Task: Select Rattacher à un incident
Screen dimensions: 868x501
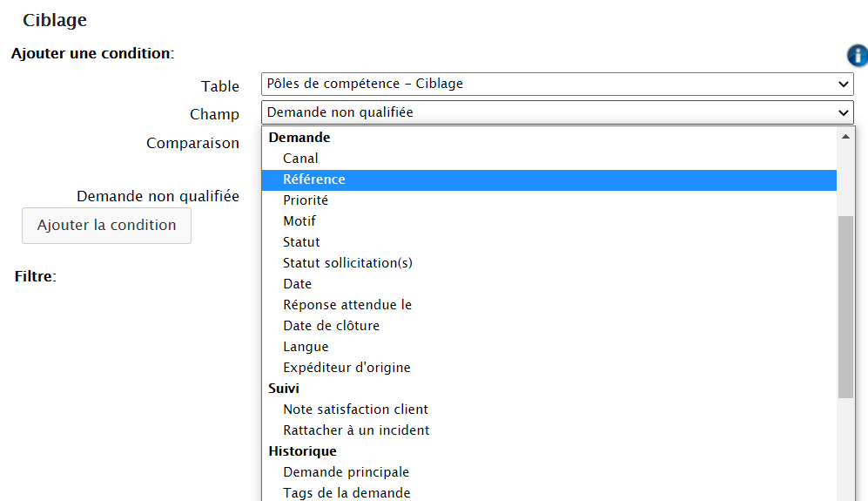Action: click(x=356, y=430)
